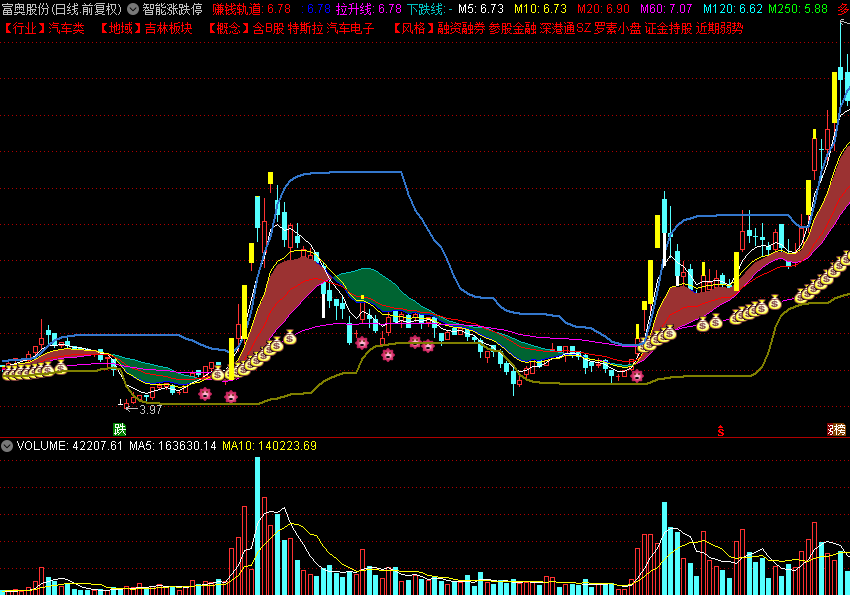Click the 3.97 lowest price label
This screenshot has height=595, width=850.
(151, 410)
